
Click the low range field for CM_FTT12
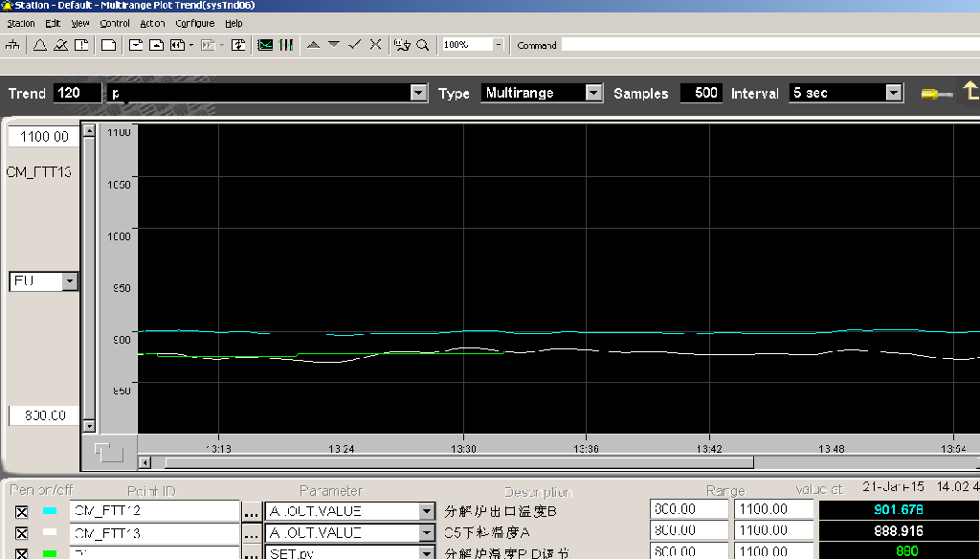point(689,509)
